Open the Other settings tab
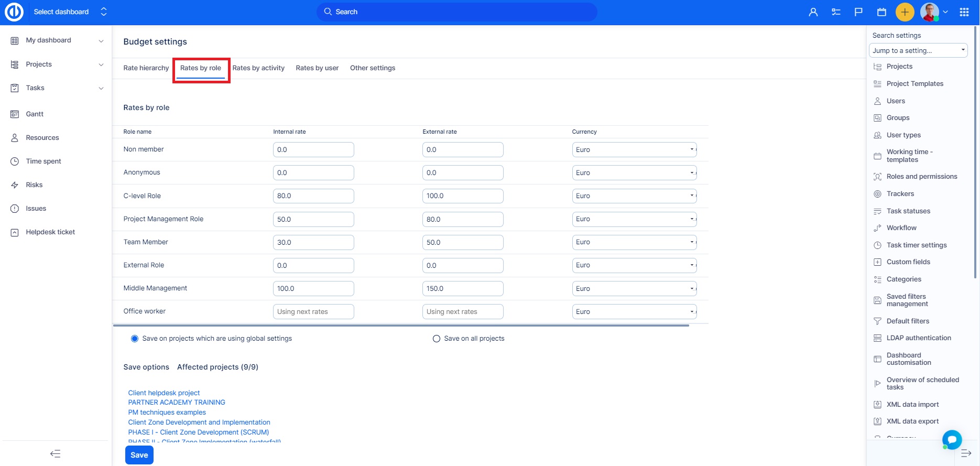 (373, 68)
